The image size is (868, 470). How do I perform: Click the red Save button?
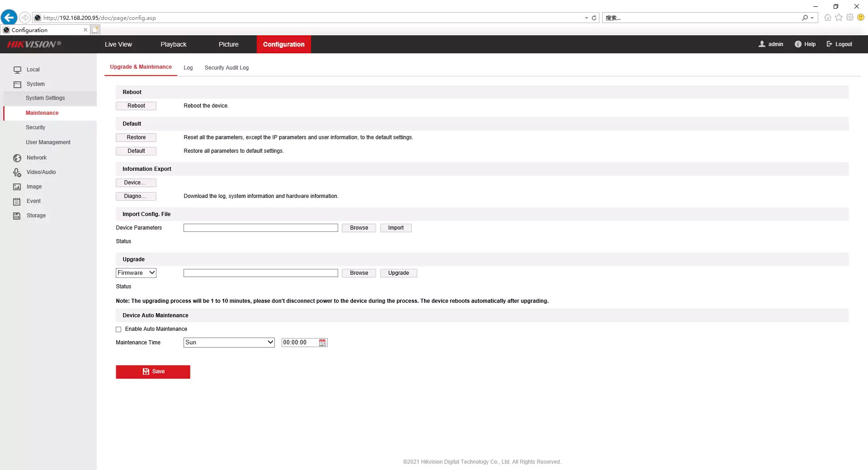tap(153, 371)
